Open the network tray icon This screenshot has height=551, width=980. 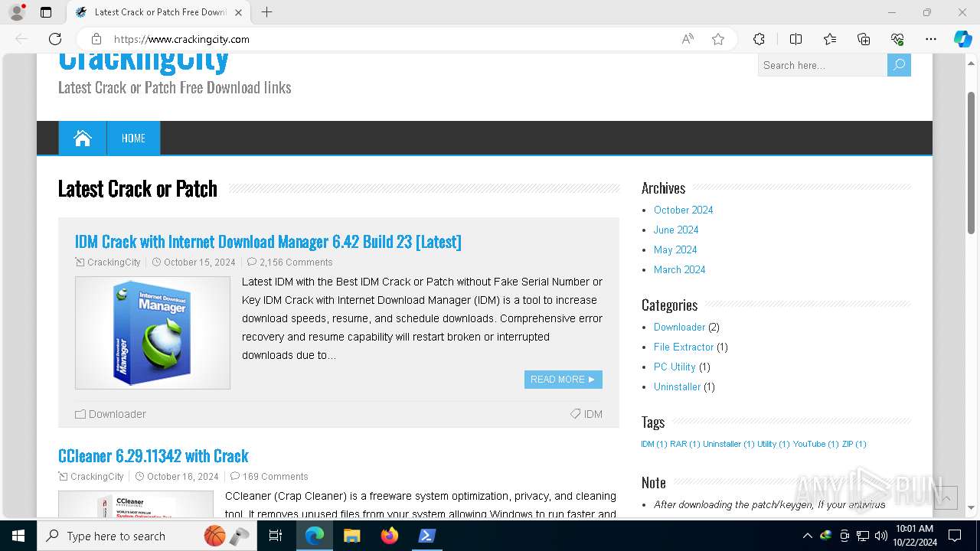(863, 536)
